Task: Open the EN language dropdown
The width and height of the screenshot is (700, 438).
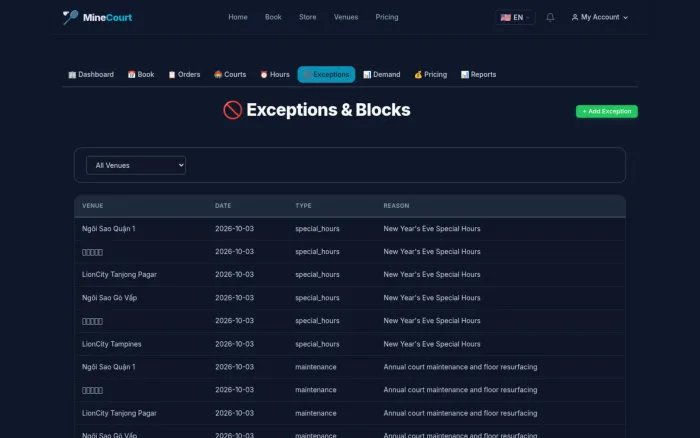Action: point(515,17)
